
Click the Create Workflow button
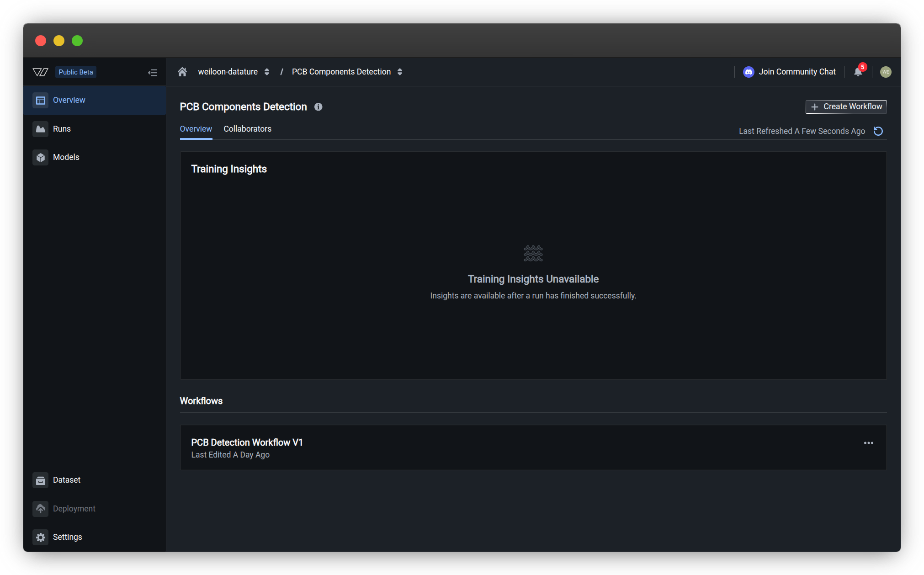(x=846, y=106)
